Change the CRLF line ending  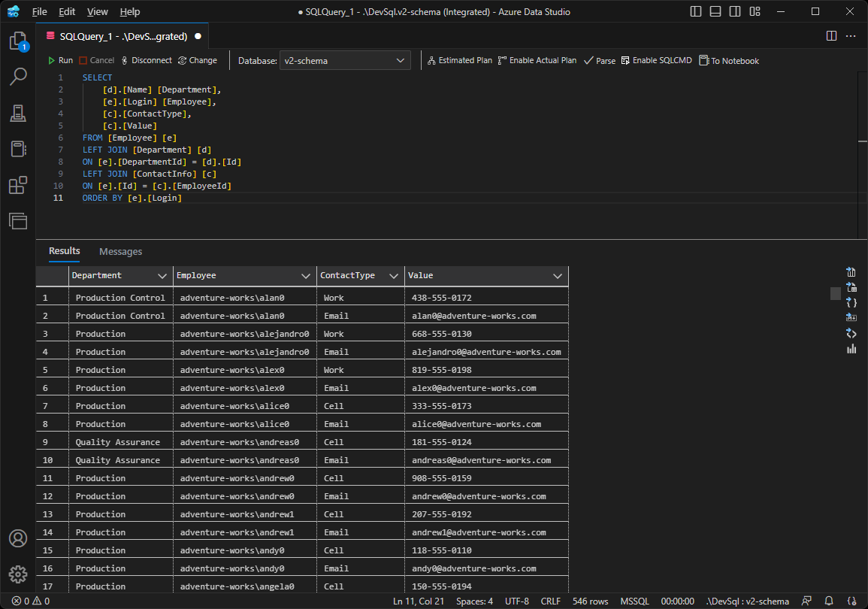[x=550, y=601]
